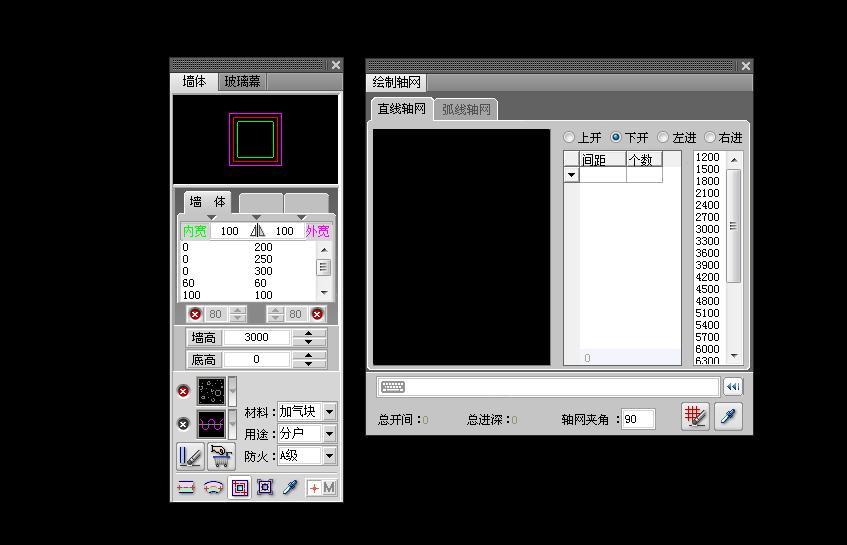This screenshot has height=545, width=847.
Task: Switch to the 墙体 tab
Action: [194, 82]
